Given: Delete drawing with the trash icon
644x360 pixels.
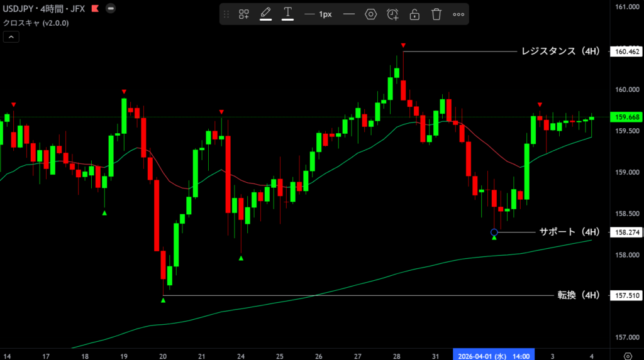Looking at the screenshot, I should [x=436, y=14].
